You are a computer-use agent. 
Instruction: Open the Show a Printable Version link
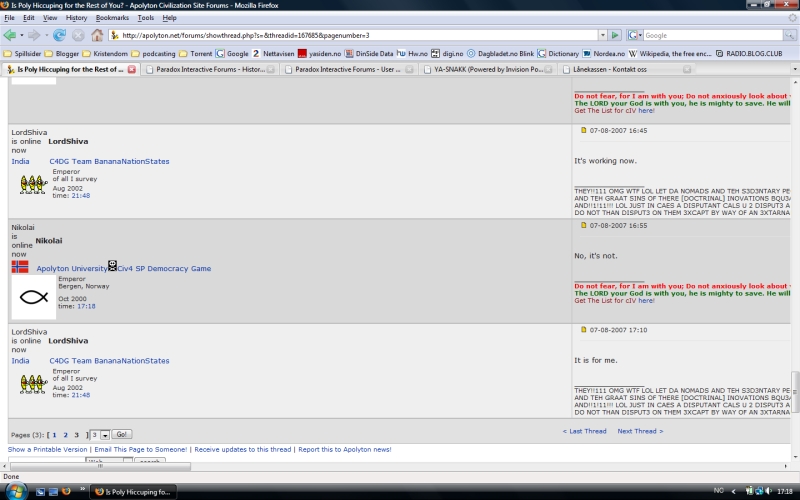click(48, 450)
